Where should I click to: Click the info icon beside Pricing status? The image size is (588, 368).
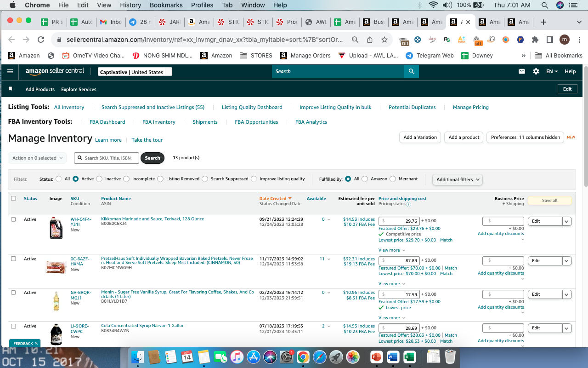pyautogui.click(x=409, y=204)
